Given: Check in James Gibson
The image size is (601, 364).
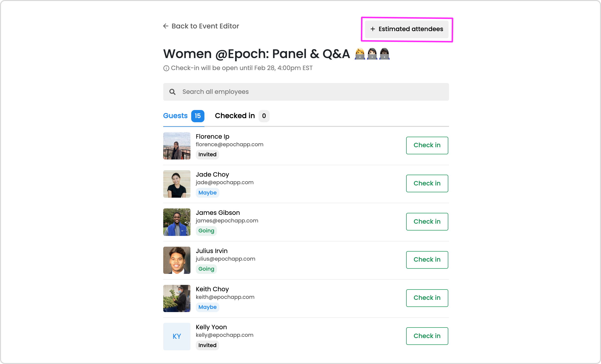Looking at the screenshot, I should point(427,222).
